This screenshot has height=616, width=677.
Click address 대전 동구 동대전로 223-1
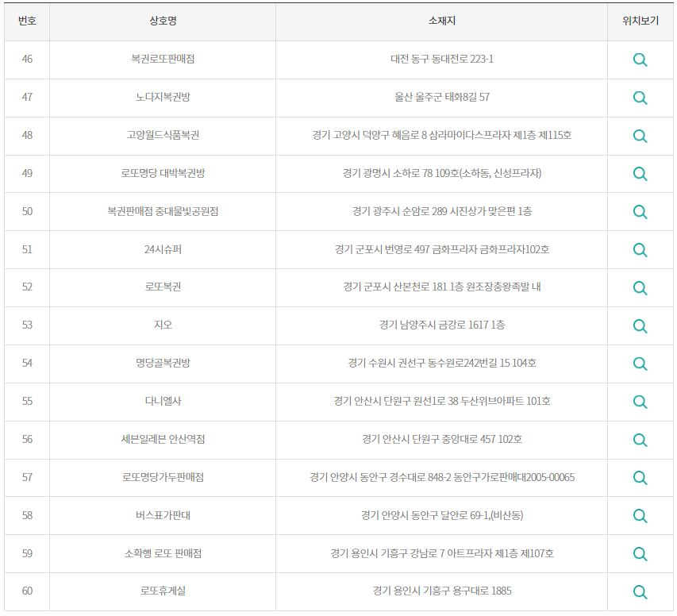442,59
